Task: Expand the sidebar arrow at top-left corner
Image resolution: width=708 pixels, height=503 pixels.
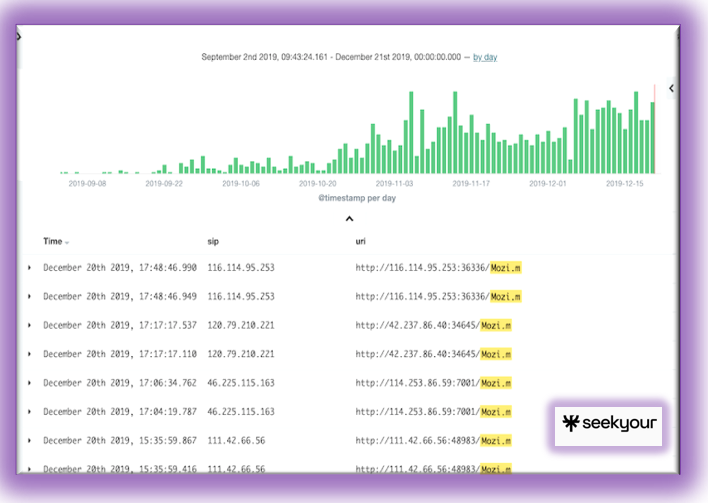Action: 19,36
